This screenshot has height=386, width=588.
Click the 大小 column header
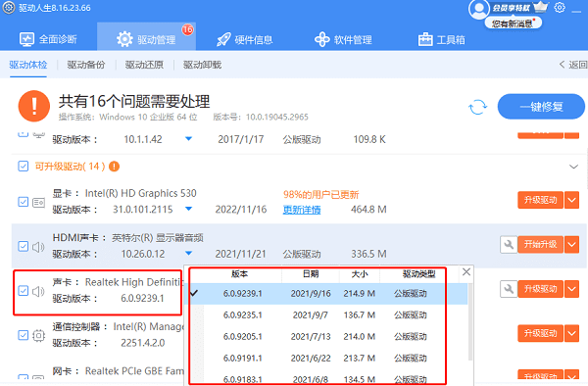pos(360,274)
